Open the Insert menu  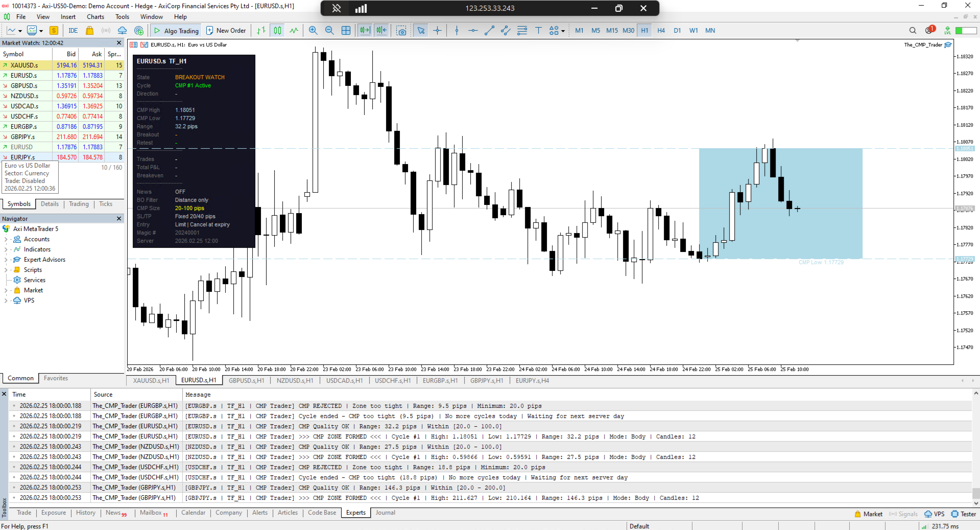68,17
